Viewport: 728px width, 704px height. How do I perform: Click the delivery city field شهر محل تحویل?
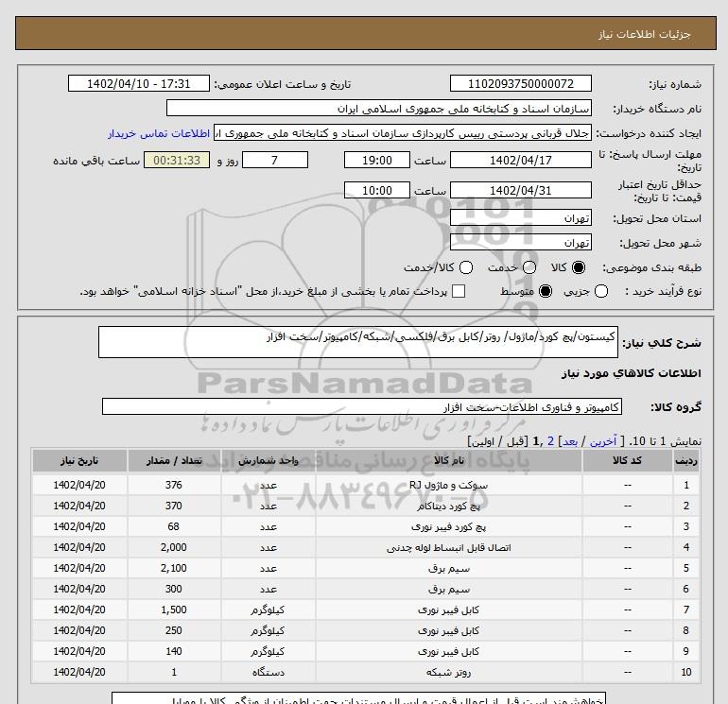click(x=520, y=242)
